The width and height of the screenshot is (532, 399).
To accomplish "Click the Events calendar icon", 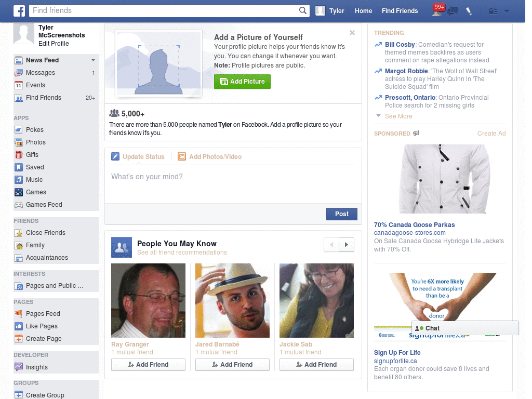I will 19,85.
